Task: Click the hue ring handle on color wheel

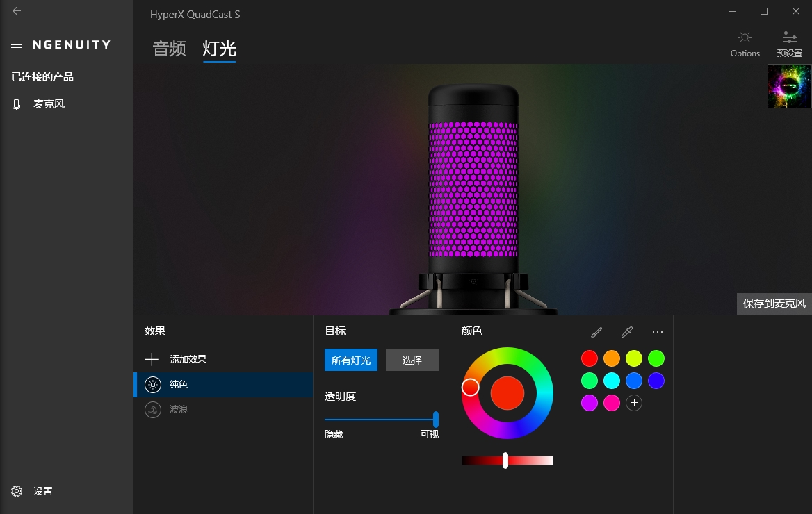Action: pos(470,387)
